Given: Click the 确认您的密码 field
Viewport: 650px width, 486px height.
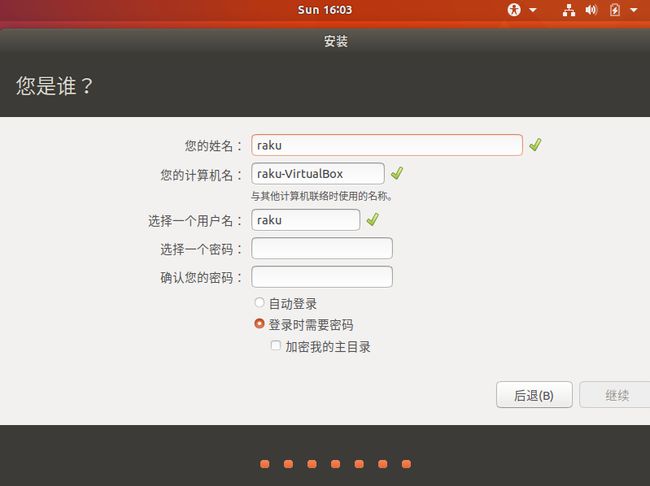Looking at the screenshot, I should coord(322,277).
